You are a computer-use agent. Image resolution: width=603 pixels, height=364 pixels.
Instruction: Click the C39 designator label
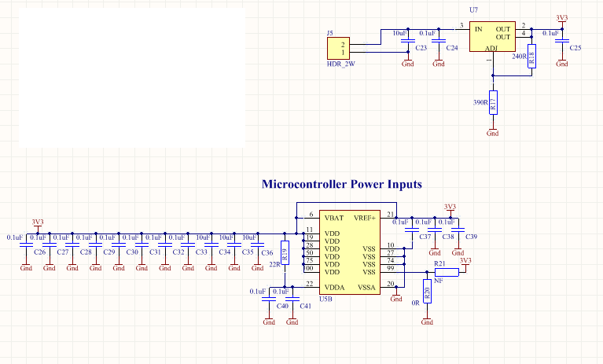click(471, 237)
